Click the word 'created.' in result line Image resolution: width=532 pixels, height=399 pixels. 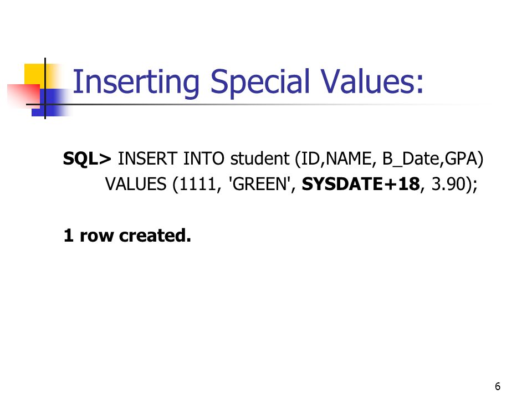(155, 235)
